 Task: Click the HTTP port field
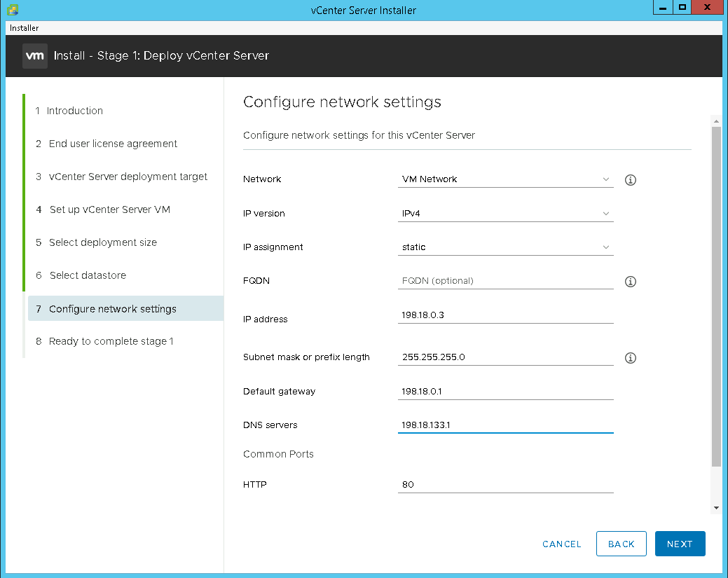click(505, 484)
